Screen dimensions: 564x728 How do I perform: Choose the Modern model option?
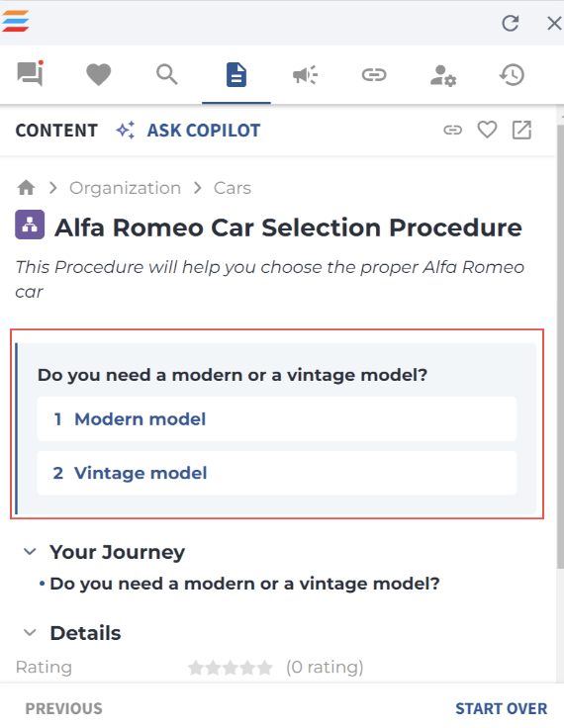click(x=277, y=418)
